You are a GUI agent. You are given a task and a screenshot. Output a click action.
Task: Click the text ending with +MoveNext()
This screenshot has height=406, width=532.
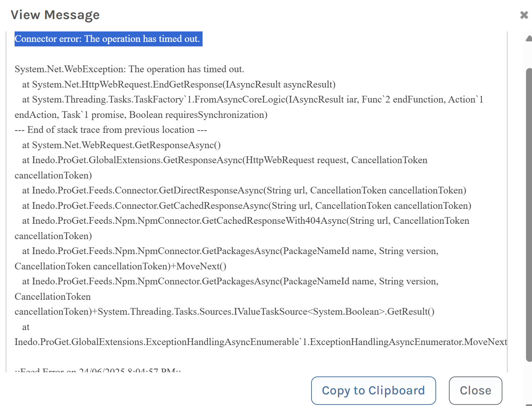pos(121,266)
